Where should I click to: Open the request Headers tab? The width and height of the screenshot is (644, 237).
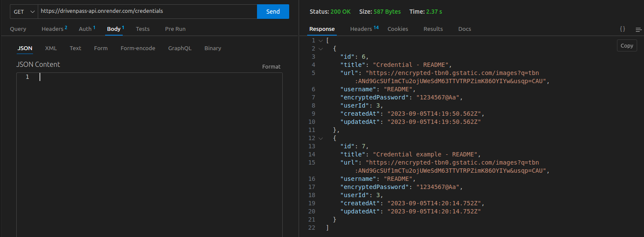(54, 29)
